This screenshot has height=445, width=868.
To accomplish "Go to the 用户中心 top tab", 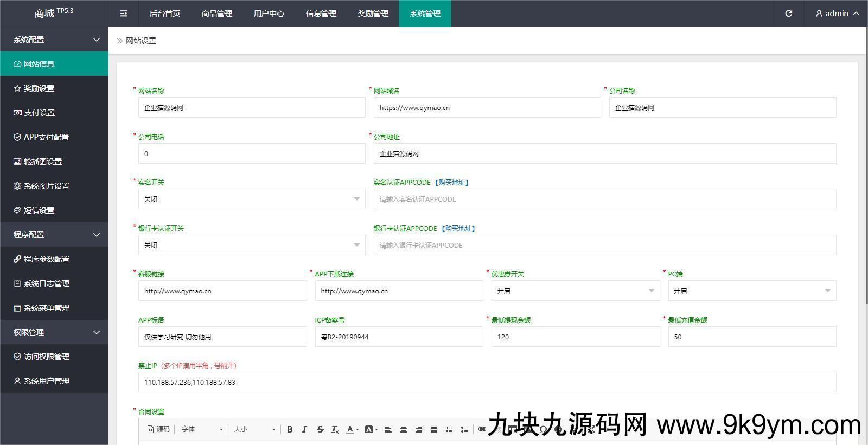I will tap(269, 14).
